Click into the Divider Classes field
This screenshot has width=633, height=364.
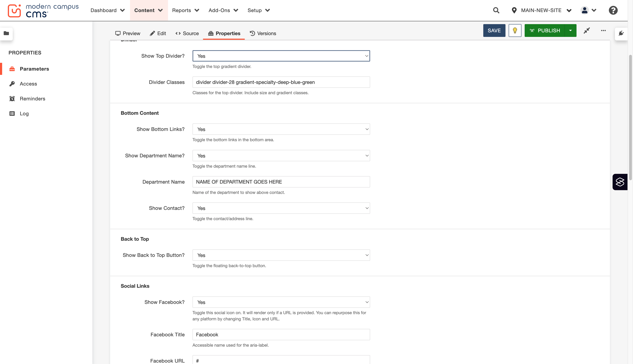point(281,82)
